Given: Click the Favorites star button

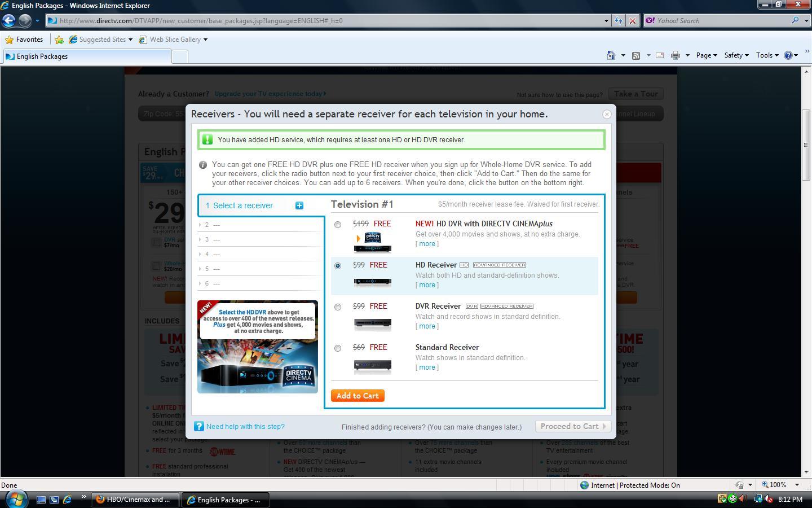Looking at the screenshot, I should (x=24, y=40).
